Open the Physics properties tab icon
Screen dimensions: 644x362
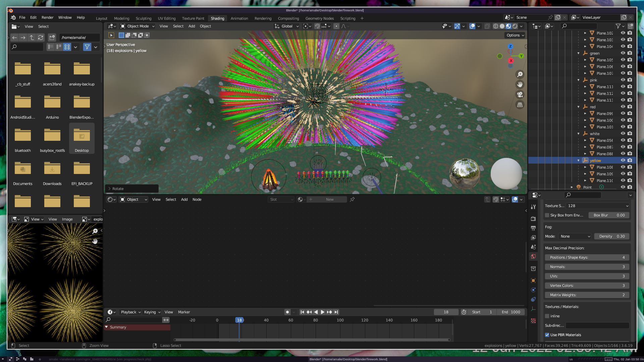tap(533, 290)
